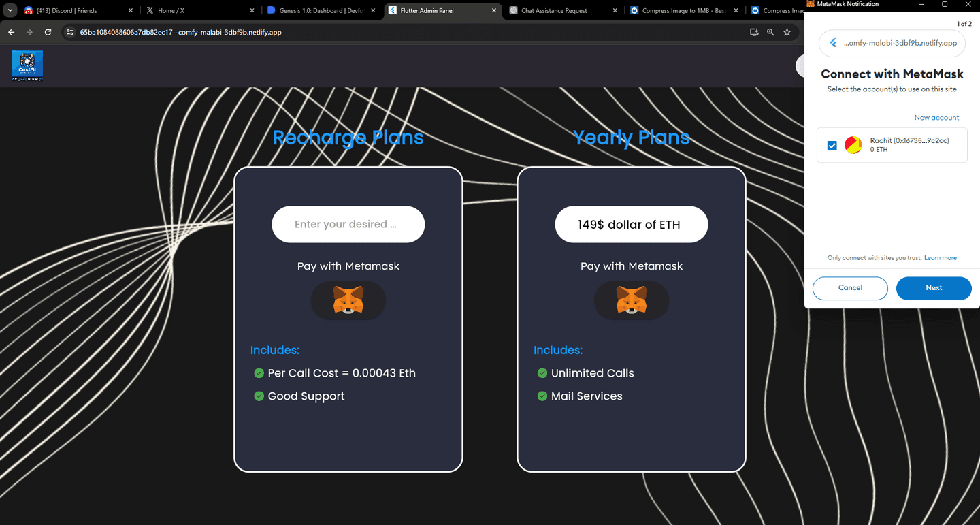Screen dimensions: 980x525
Task: Focus the Enter your desired amount field
Action: (x=348, y=224)
